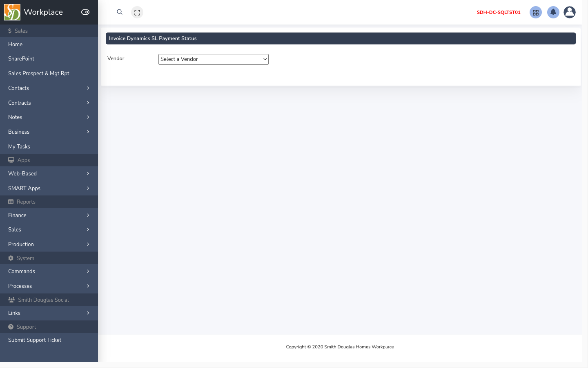Click the table icon beside Reports

[x=11, y=202]
